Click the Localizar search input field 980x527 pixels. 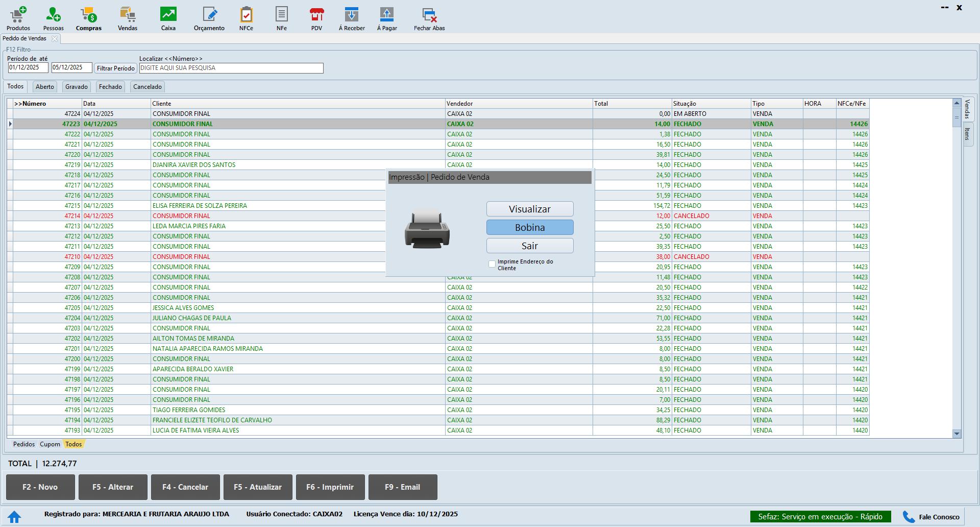click(231, 68)
